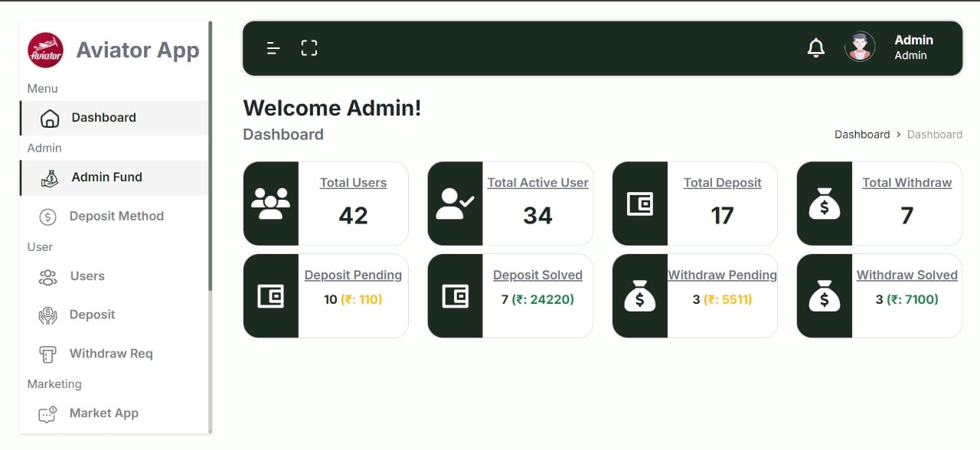Click the Total Deposit wallet icon
This screenshot has height=450, width=980.
pos(640,204)
